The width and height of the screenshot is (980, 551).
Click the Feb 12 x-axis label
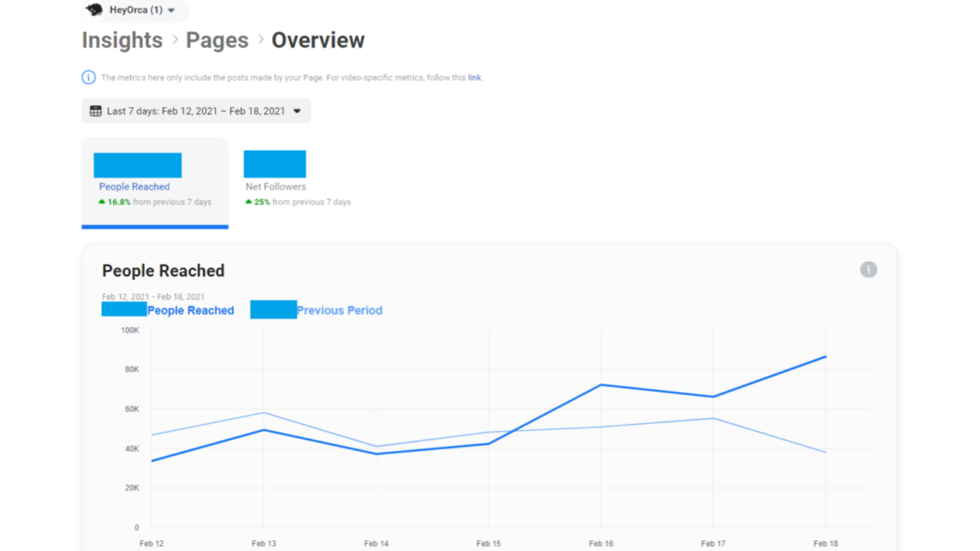coord(151,544)
